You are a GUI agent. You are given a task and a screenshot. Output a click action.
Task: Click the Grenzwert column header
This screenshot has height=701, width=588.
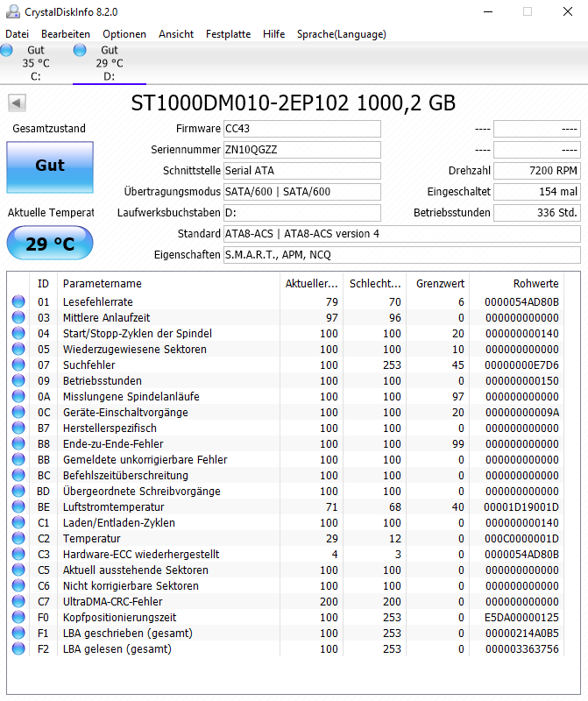(437, 283)
